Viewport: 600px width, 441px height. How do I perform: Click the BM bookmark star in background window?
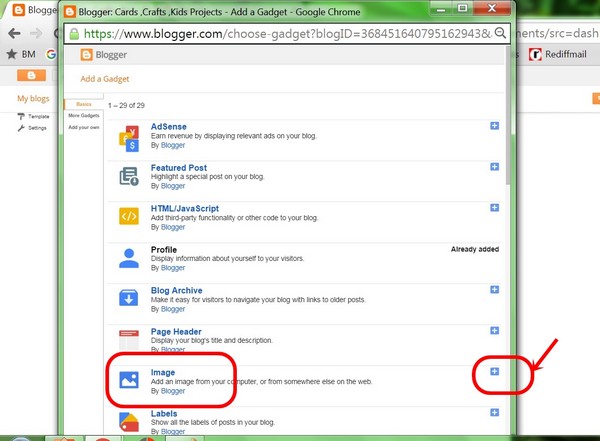click(21, 54)
